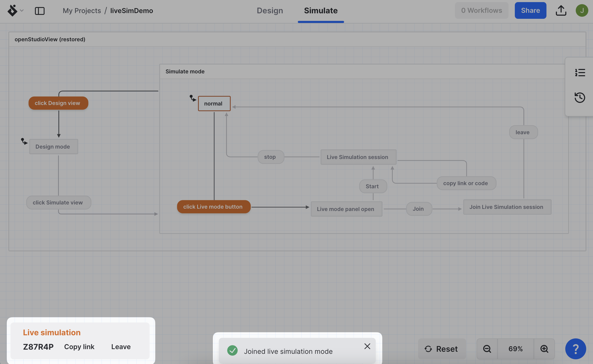Image resolution: width=593 pixels, height=364 pixels.
Task: Expand the sidebar panel toggle
Action: click(40, 10)
